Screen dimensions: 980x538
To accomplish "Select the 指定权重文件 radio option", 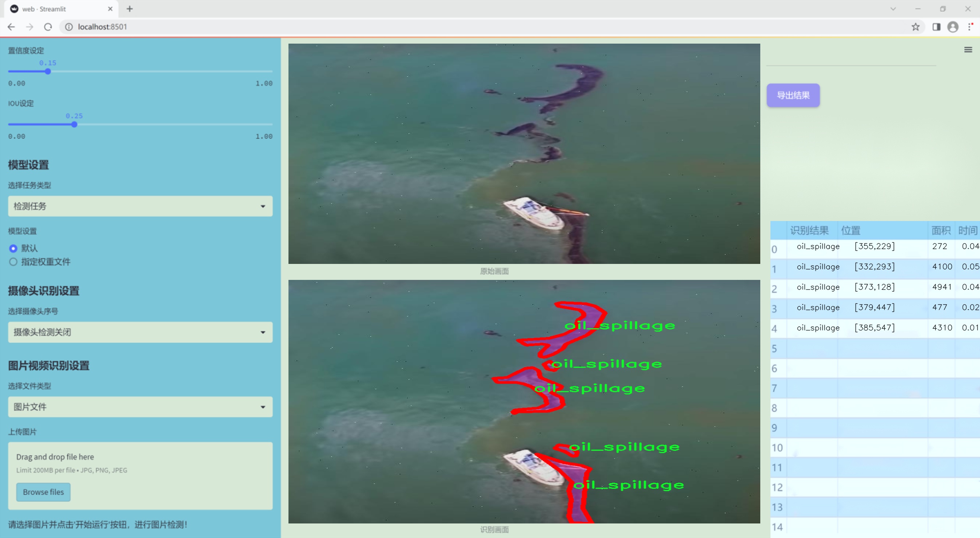I will [13, 262].
